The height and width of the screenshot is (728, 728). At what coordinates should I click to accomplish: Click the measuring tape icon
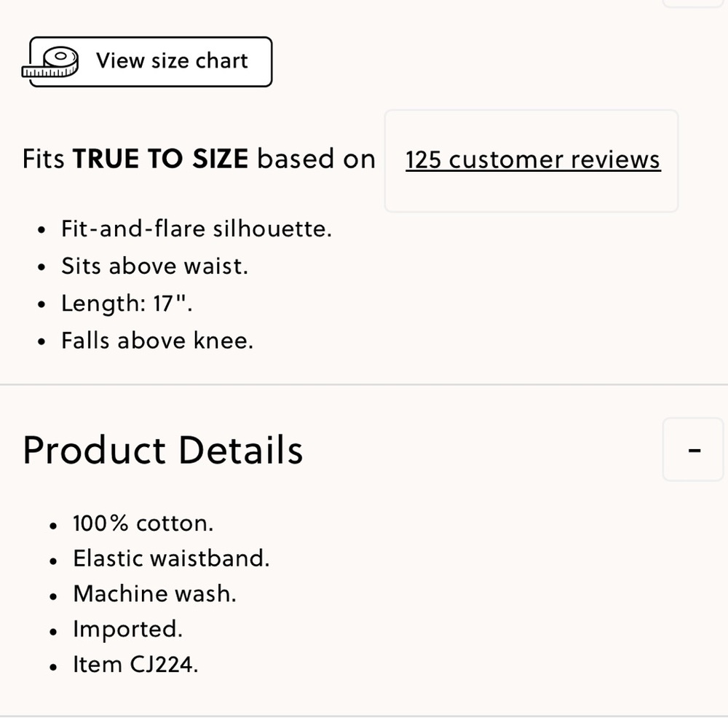pyautogui.click(x=52, y=62)
